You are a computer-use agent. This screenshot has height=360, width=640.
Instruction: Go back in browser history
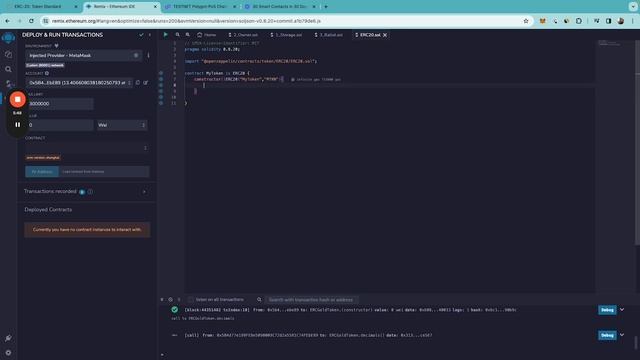pyautogui.click(x=8, y=21)
